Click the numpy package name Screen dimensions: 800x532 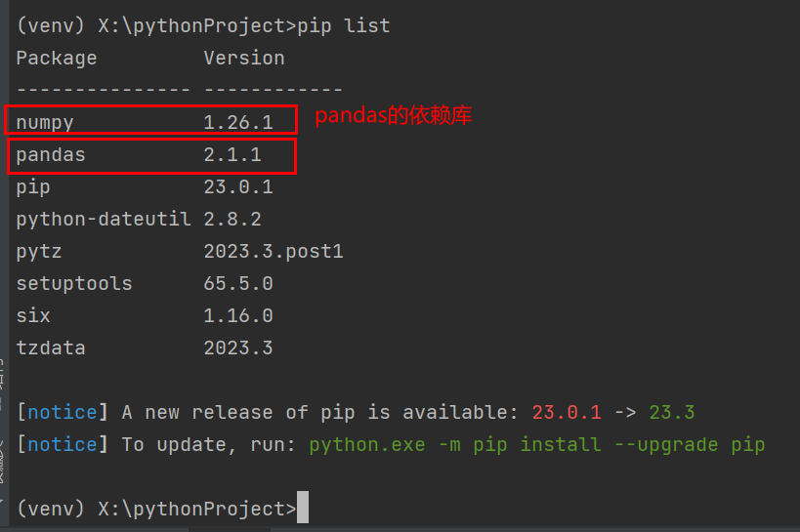pyautogui.click(x=45, y=122)
